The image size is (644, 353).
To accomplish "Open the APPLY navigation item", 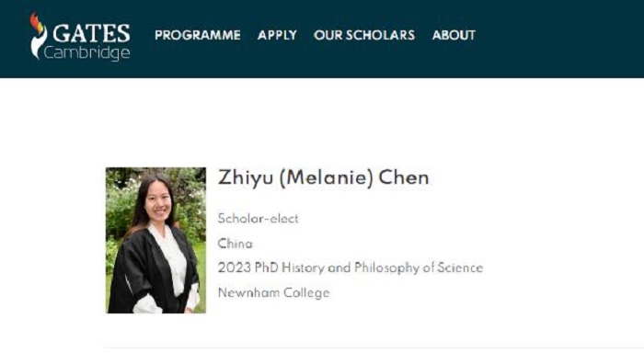I will (277, 35).
